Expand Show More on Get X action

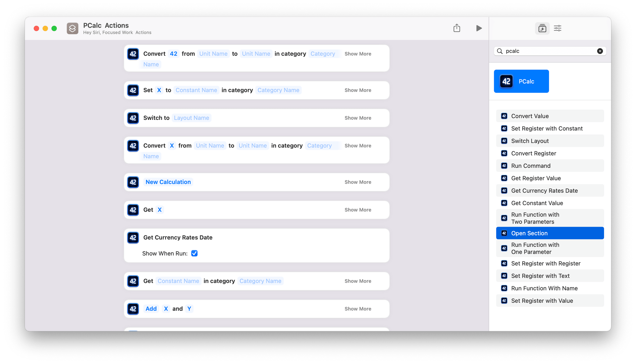[x=358, y=210]
